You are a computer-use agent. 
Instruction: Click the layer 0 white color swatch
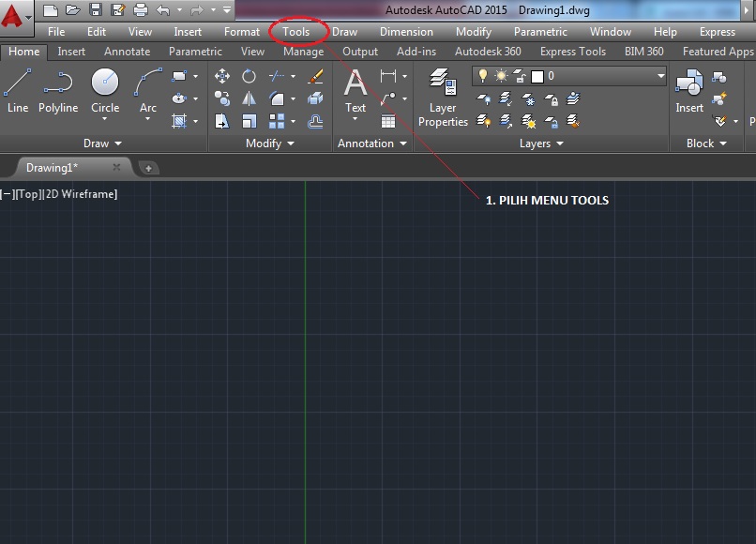click(x=537, y=76)
